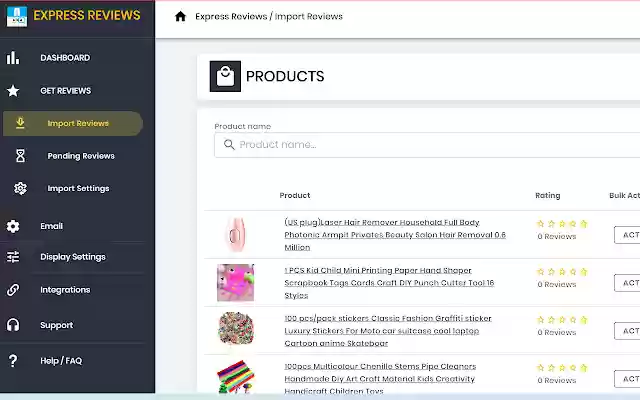Open Display Settings menu item
This screenshot has height=400, width=640.
coord(73,257)
